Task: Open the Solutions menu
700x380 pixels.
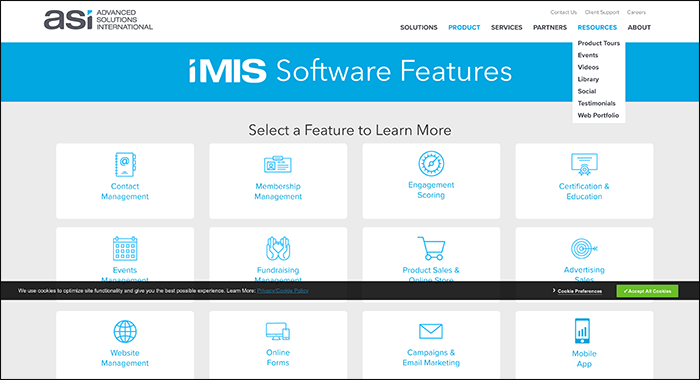Action: point(419,28)
